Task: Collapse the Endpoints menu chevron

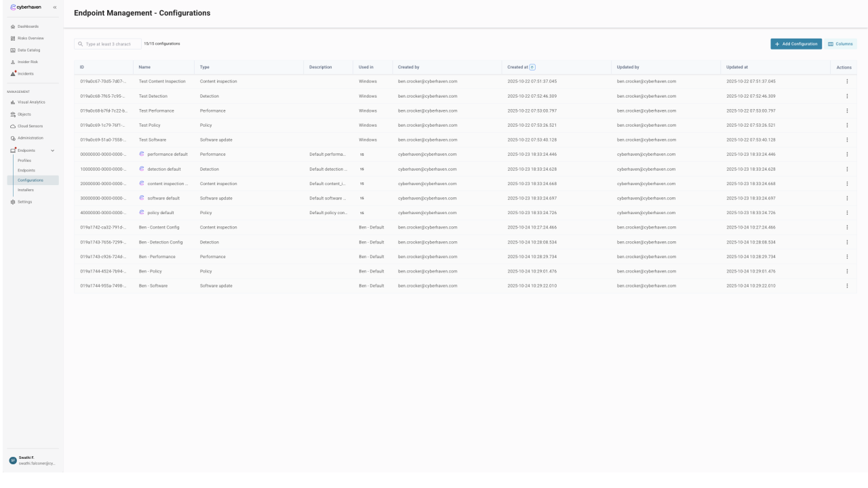Action: pyautogui.click(x=53, y=150)
